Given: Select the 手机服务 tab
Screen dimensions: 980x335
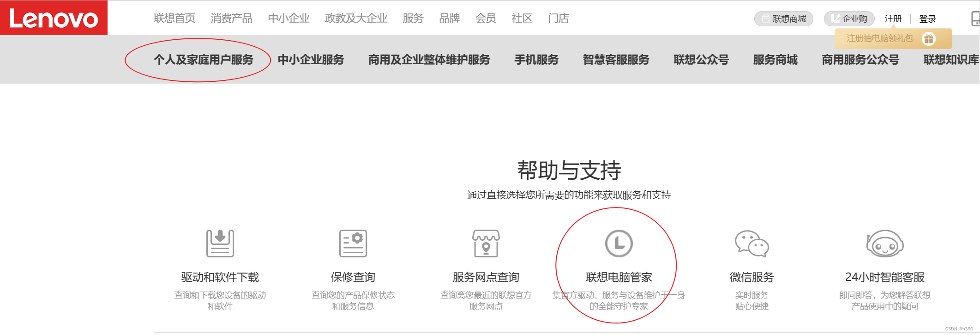Looking at the screenshot, I should tap(537, 60).
